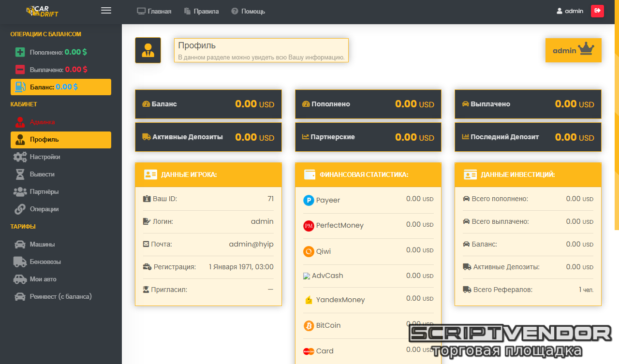Click the truck icon next to Бензовозы
The height and width of the screenshot is (364, 619).
pos(20,262)
